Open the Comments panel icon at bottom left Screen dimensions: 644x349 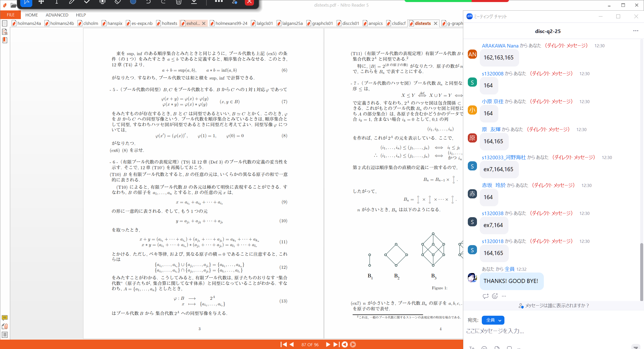click(x=5, y=318)
